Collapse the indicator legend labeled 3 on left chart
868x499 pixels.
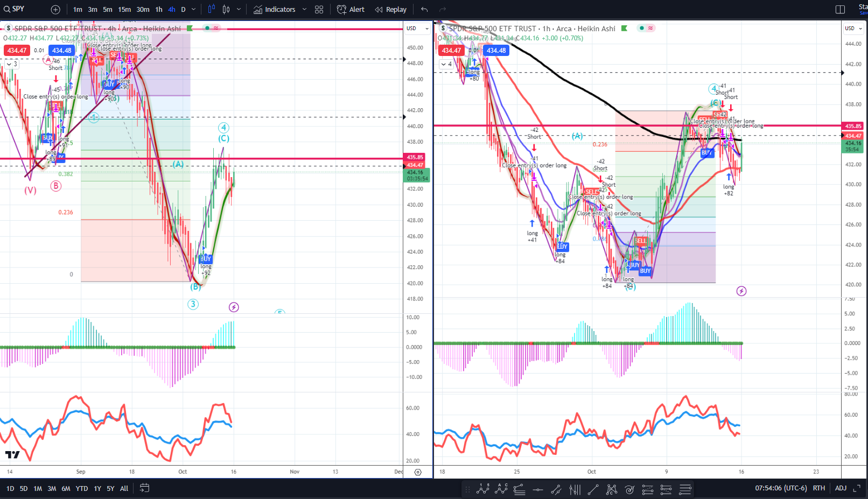click(x=11, y=64)
